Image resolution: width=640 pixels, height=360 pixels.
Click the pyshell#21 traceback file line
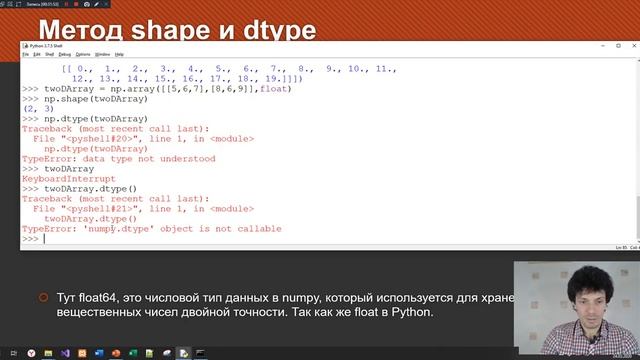click(143, 209)
